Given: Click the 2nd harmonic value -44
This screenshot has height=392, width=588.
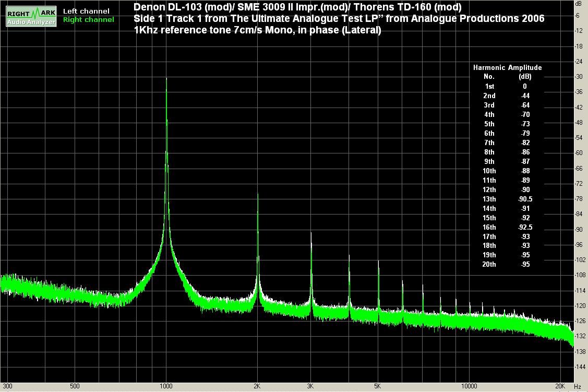Looking at the screenshot, I should pyautogui.click(x=525, y=96).
